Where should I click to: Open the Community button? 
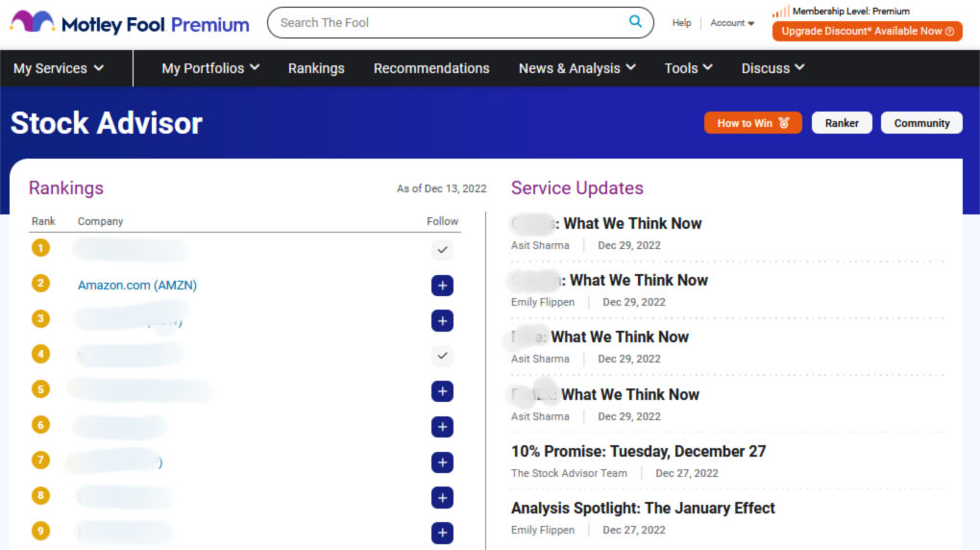tap(921, 123)
